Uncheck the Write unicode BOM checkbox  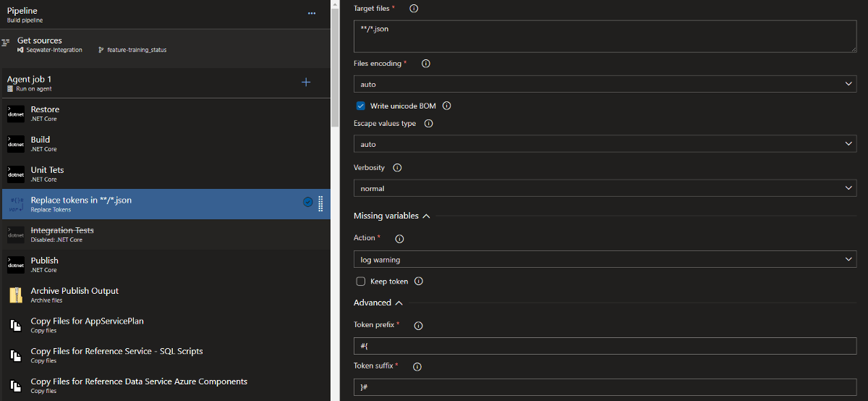point(361,106)
